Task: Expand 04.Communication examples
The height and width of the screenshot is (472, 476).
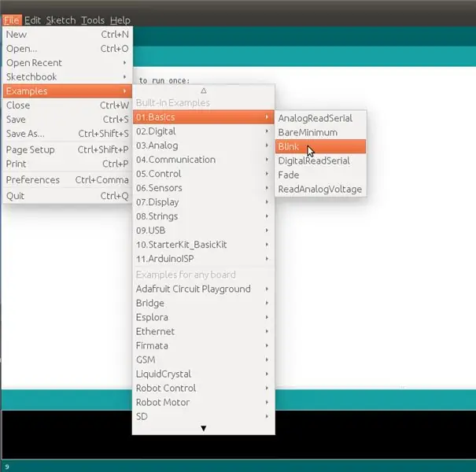Action: (204, 160)
